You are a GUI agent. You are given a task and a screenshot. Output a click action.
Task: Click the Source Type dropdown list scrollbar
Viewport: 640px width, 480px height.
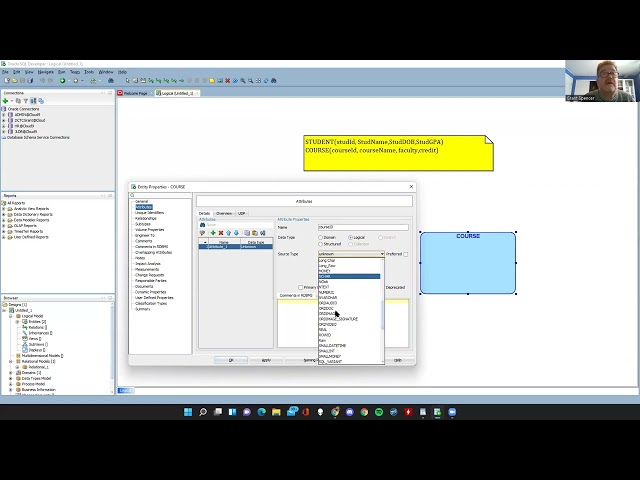coord(382,315)
